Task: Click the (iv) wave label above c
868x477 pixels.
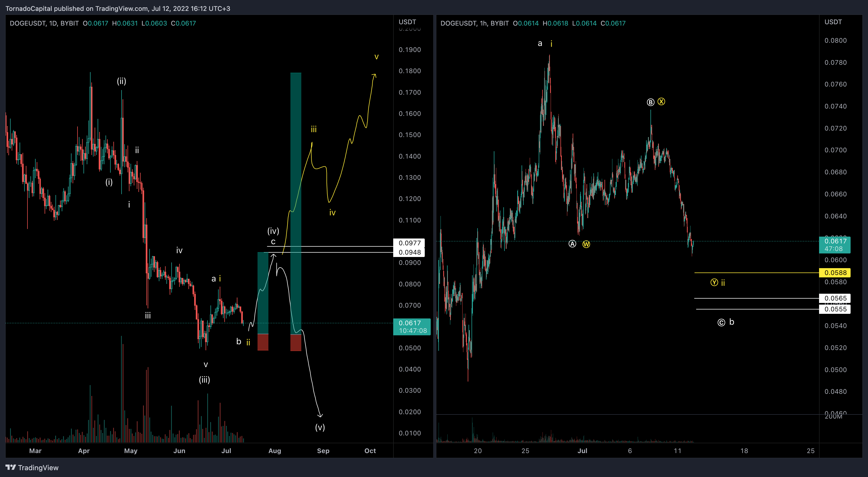Action: 273,231
